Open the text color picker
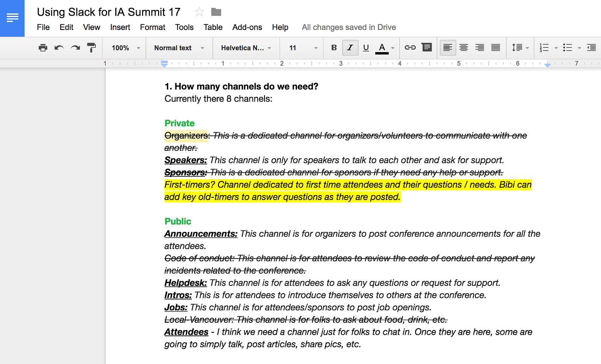601x364 pixels. (385, 48)
